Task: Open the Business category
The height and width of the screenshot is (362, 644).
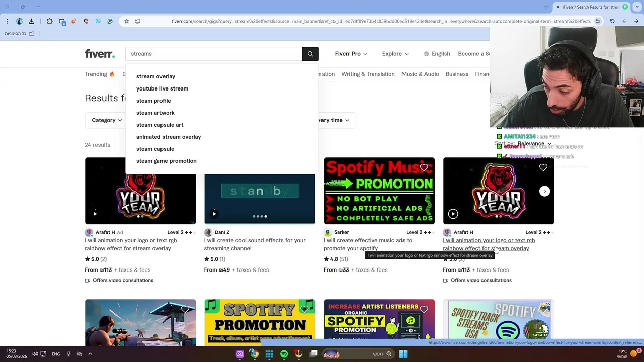Action: pyautogui.click(x=457, y=74)
